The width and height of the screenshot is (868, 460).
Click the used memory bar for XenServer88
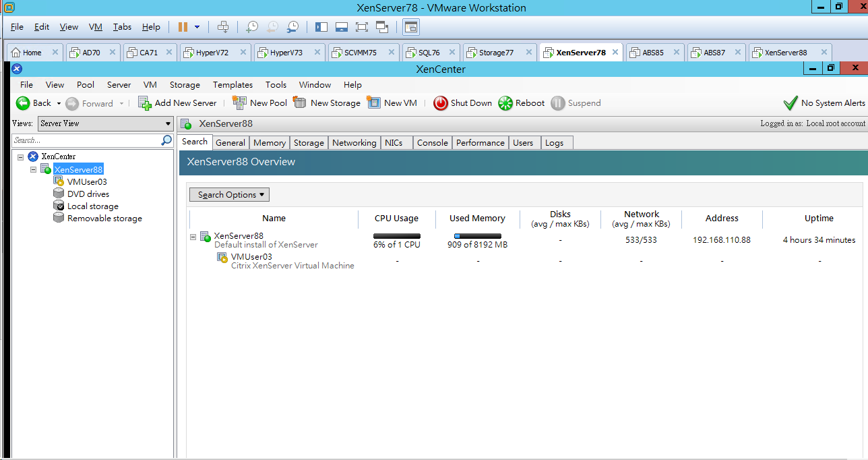pyautogui.click(x=478, y=236)
